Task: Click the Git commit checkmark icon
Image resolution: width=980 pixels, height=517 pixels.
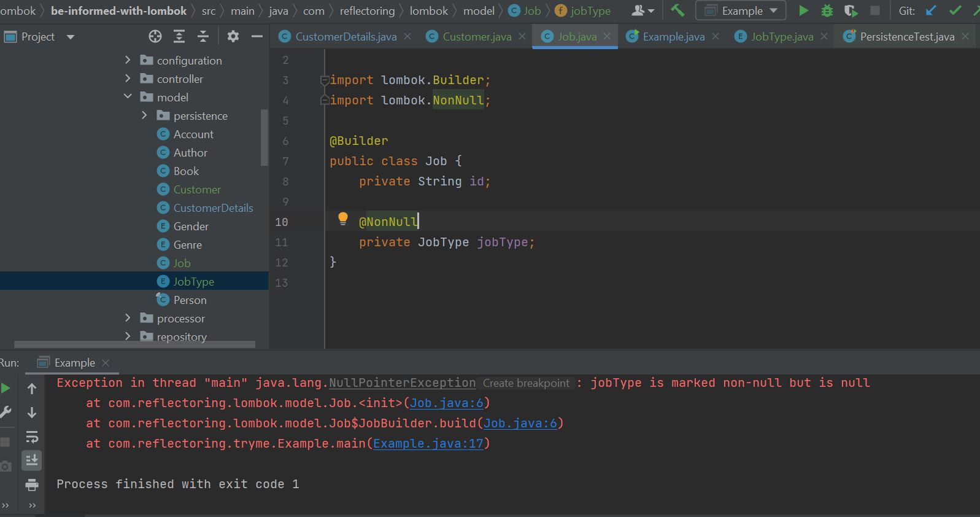Action: (x=955, y=10)
